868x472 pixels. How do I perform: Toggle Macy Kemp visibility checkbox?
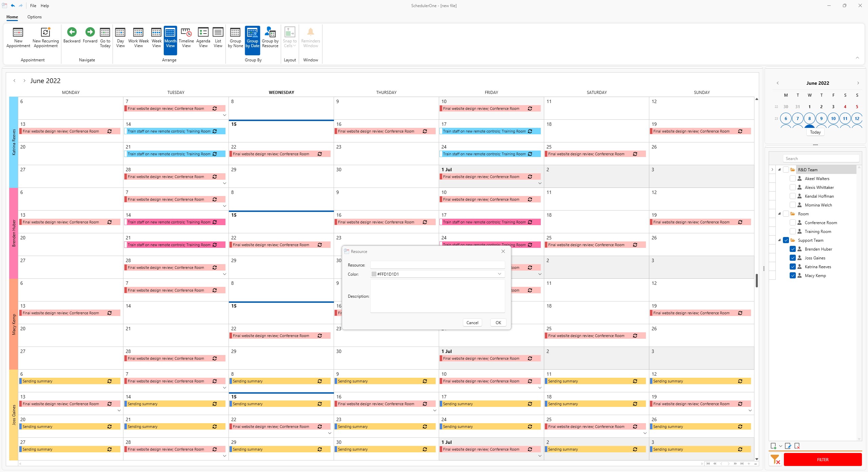pyautogui.click(x=793, y=276)
